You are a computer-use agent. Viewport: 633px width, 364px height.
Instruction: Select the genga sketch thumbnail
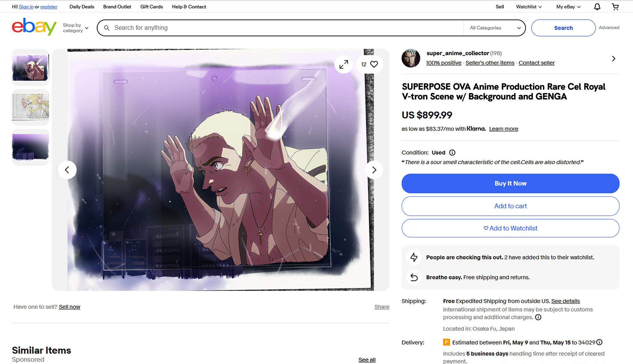(x=30, y=107)
